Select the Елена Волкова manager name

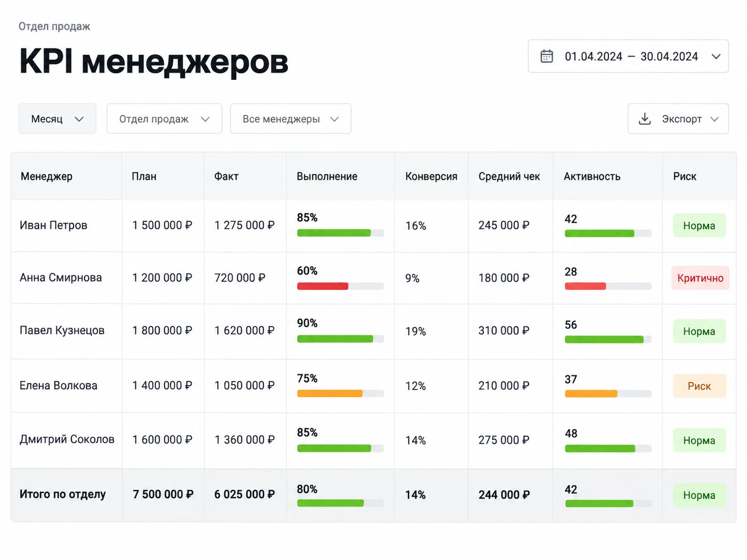tap(58, 385)
